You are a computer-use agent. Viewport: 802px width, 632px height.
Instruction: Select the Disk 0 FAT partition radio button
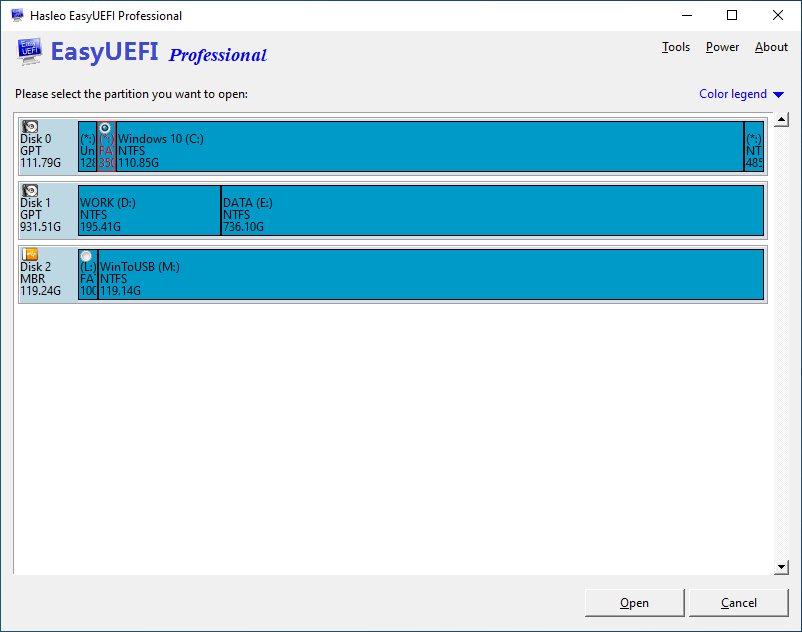[105, 128]
